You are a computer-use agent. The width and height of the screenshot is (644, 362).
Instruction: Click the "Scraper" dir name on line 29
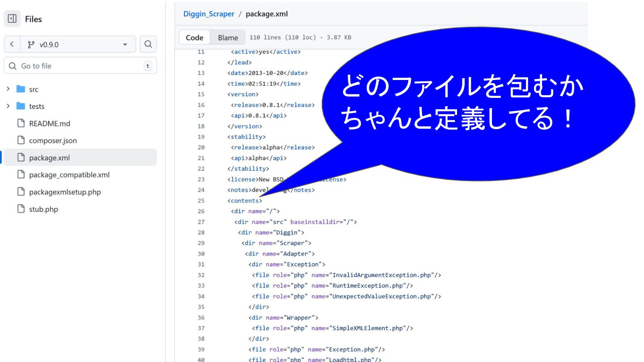point(292,243)
